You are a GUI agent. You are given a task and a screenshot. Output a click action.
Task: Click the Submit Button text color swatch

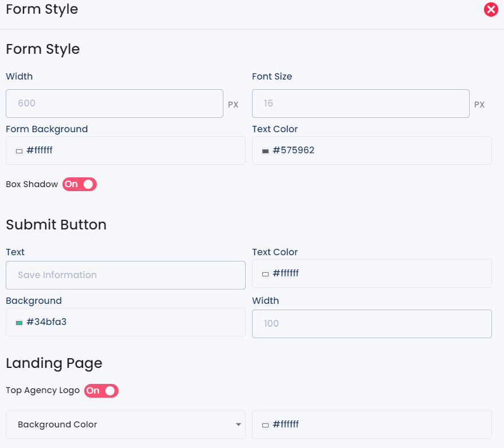[266, 274]
